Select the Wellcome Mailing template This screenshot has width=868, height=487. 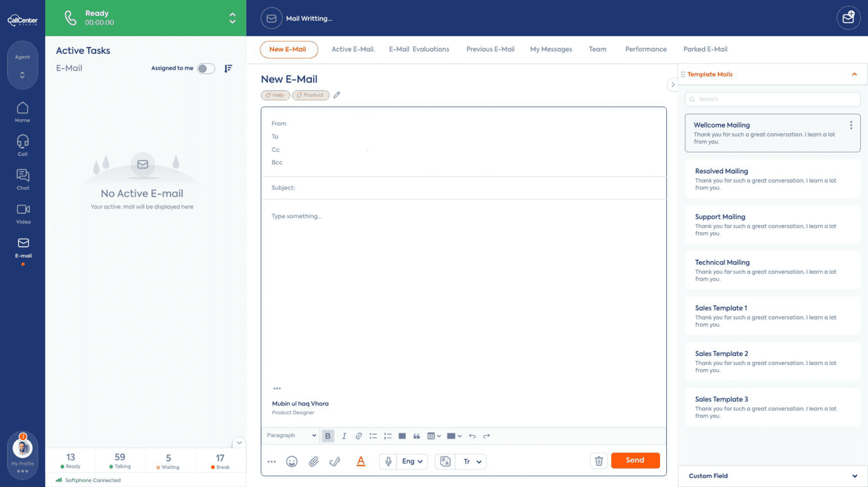(769, 133)
